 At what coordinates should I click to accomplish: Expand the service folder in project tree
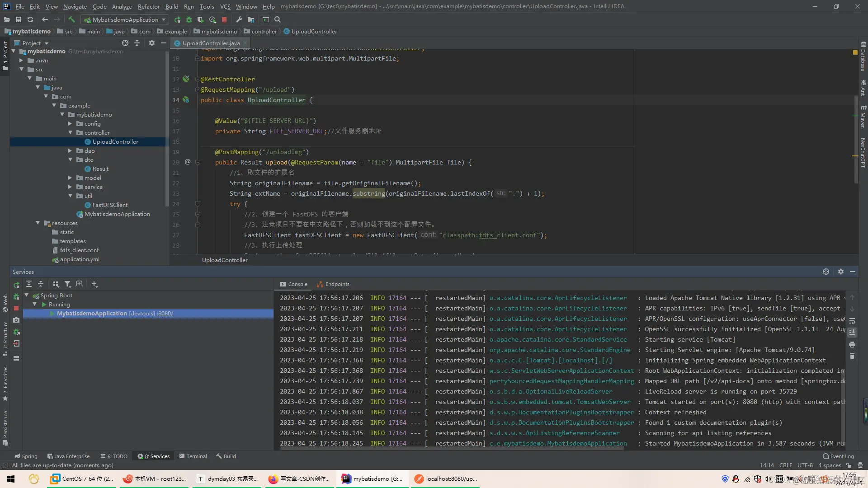click(x=71, y=187)
